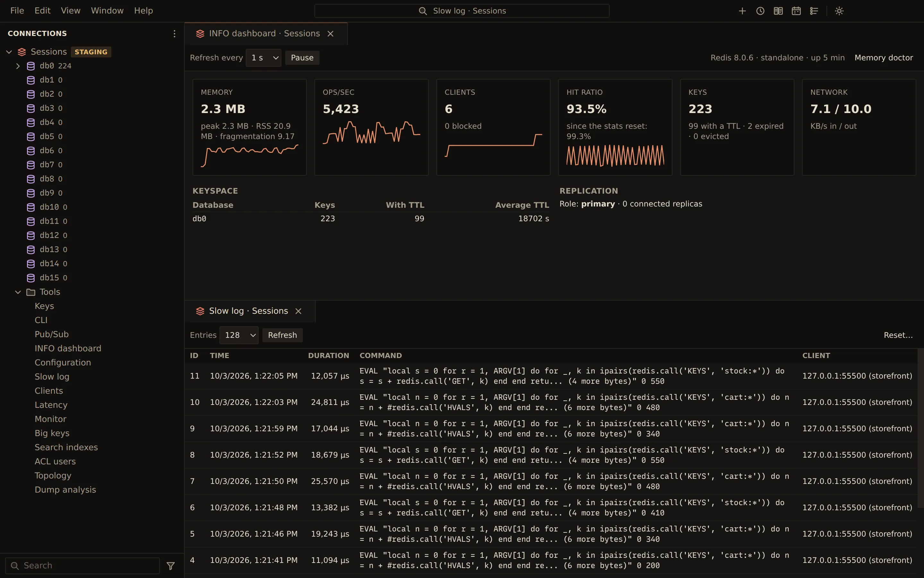This screenshot has width=924, height=578.
Task: Open the View menu
Action: (71, 11)
